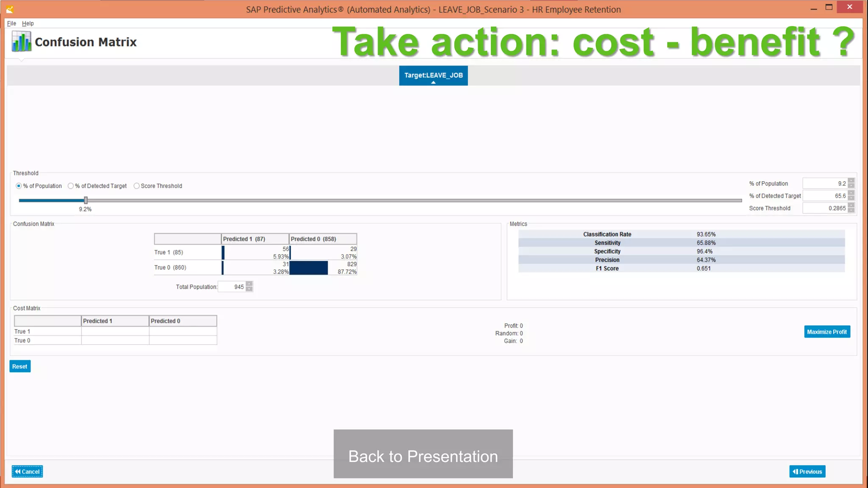The image size is (868, 488).
Task: Click the Previous button
Action: [807, 471]
